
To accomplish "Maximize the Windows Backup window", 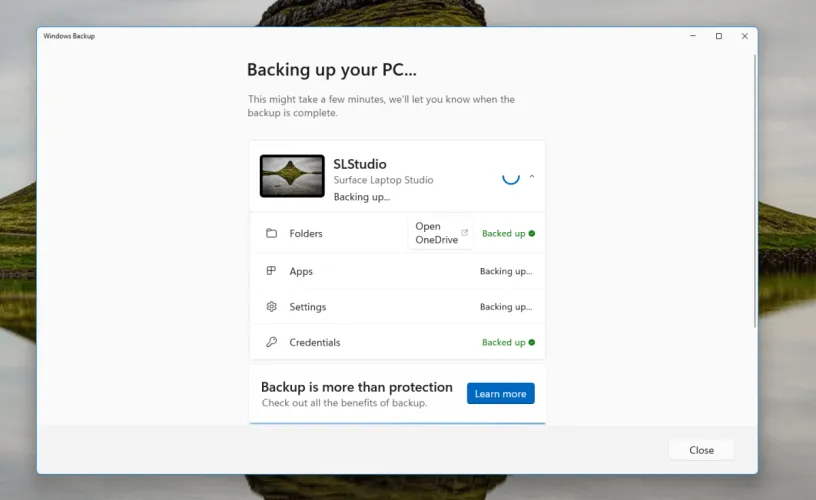I will click(x=718, y=36).
